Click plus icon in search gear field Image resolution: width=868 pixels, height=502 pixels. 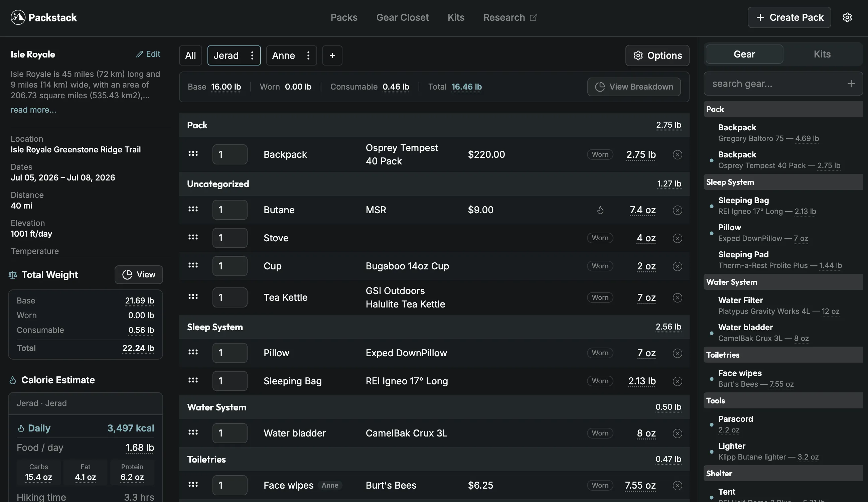click(x=851, y=84)
